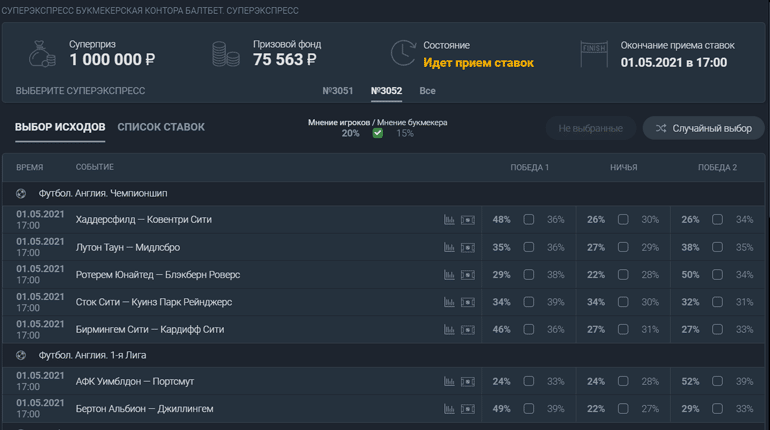The image size is (770, 430).
Task: Collapse Футбол. Англия. Чемпионшип section
Action: click(x=22, y=193)
